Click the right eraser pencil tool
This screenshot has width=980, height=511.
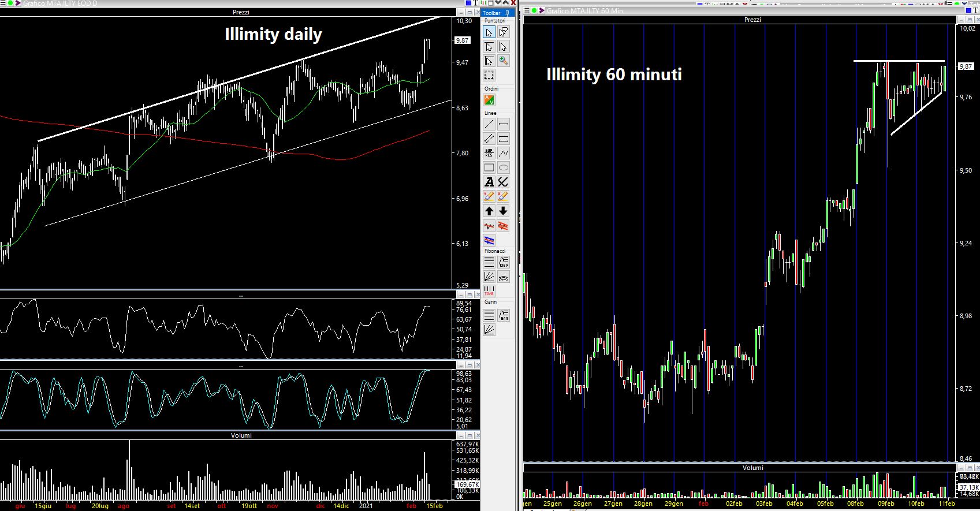(x=504, y=197)
